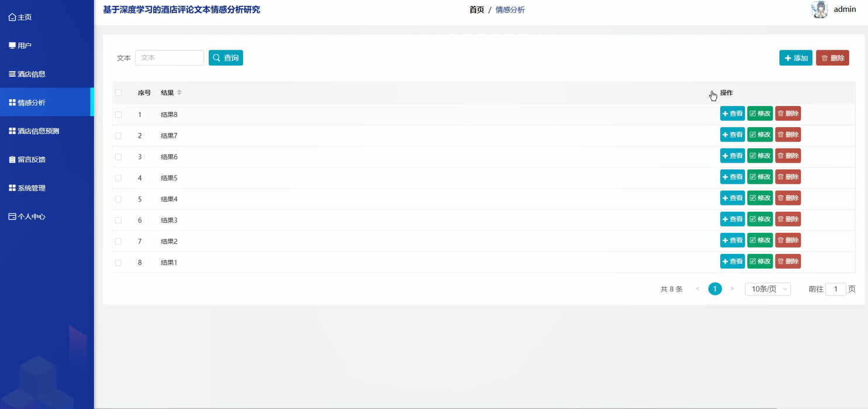Delete the 结果8 row

(788, 114)
